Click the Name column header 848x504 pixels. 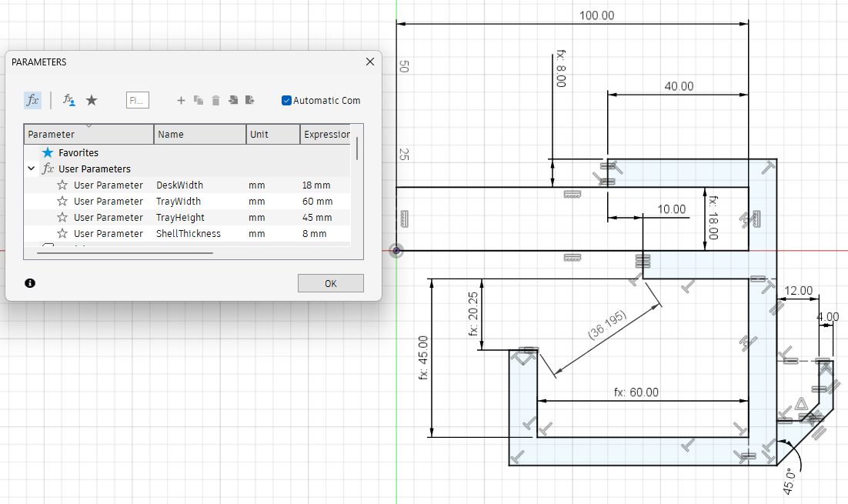tap(199, 134)
